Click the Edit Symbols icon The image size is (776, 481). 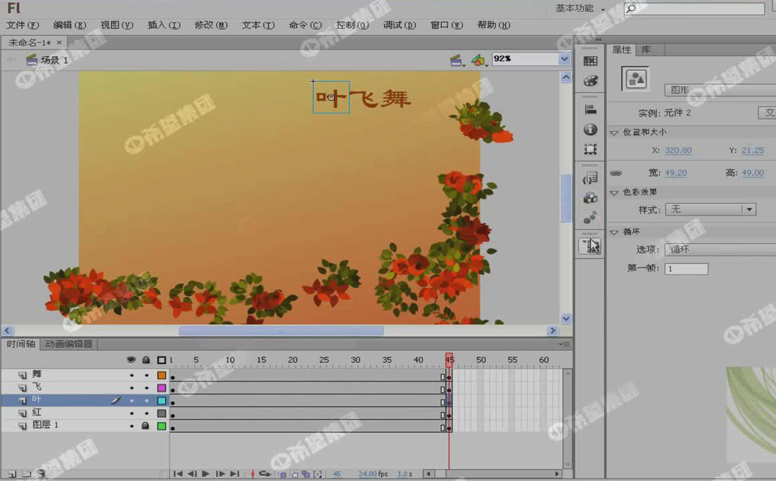(x=479, y=60)
